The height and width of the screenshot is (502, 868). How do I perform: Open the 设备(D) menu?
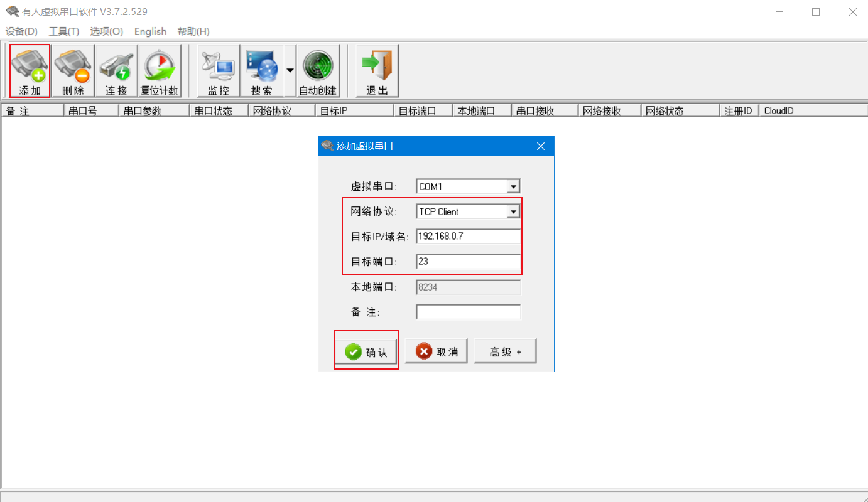[x=21, y=31]
